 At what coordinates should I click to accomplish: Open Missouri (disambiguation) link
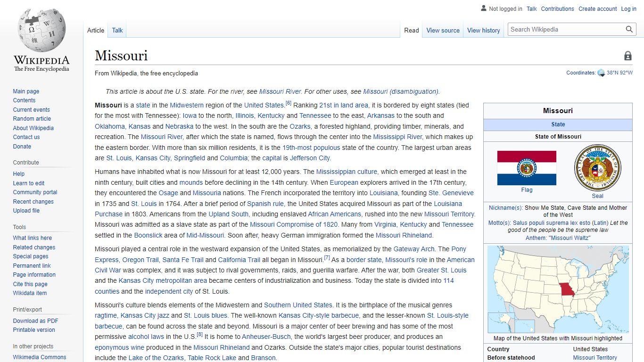[401, 91]
